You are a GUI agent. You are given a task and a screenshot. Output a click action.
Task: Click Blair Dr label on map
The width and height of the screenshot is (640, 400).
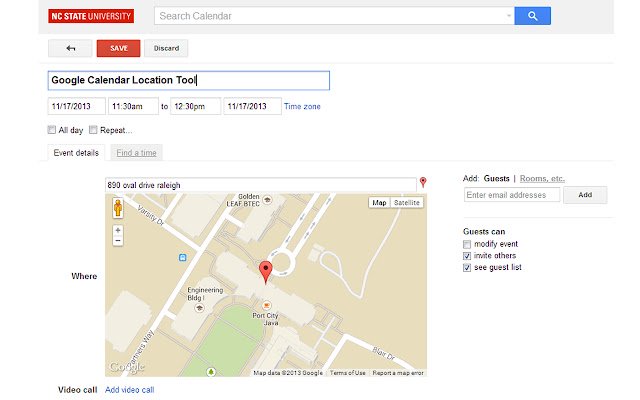[383, 353]
